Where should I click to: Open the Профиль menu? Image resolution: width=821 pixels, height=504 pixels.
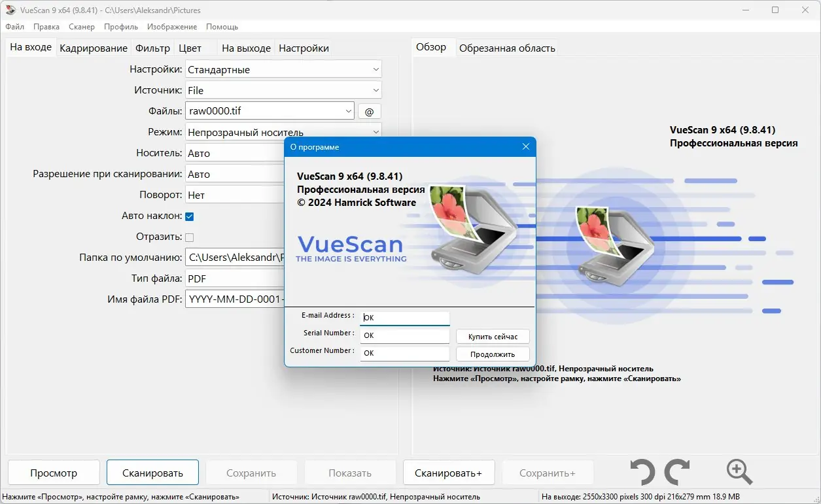[121, 27]
